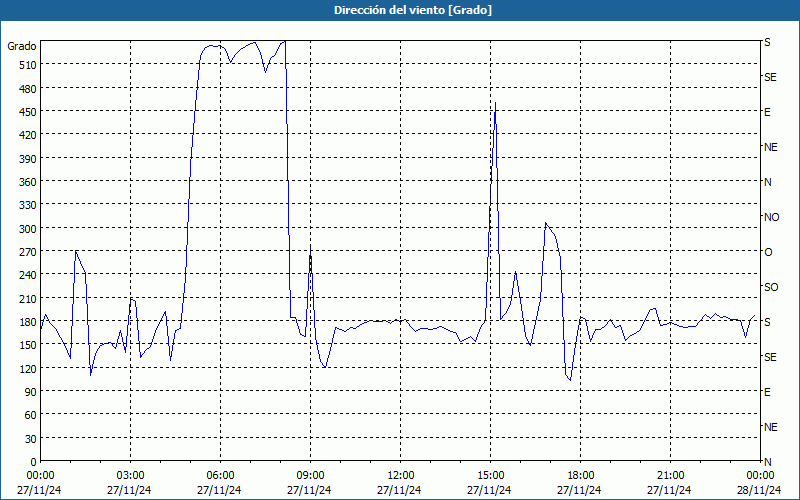Click the 03:00 time axis label

(x=130, y=476)
